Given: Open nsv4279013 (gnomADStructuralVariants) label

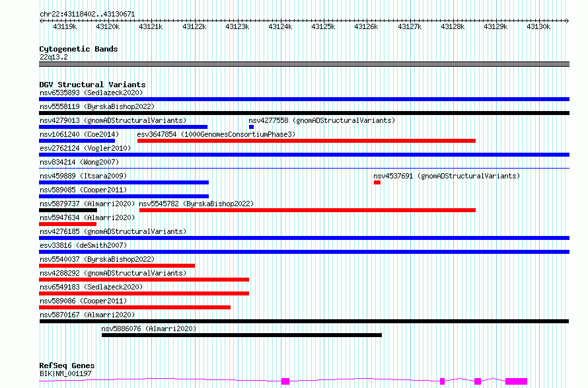Looking at the screenshot, I should pos(113,120).
